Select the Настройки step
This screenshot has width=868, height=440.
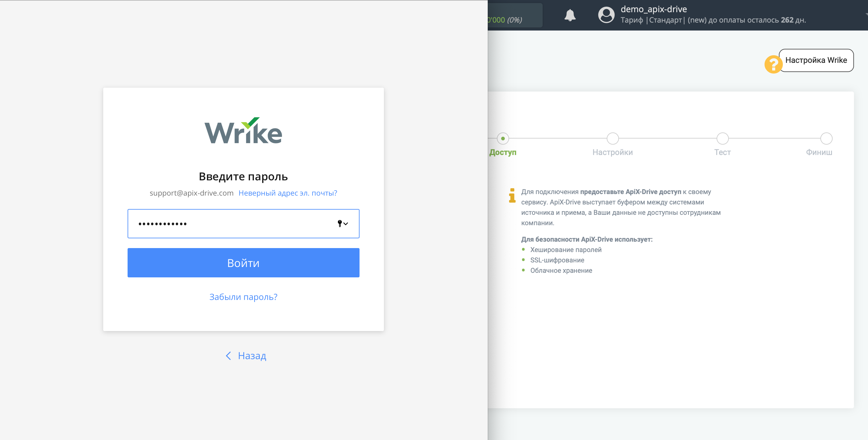(x=612, y=152)
